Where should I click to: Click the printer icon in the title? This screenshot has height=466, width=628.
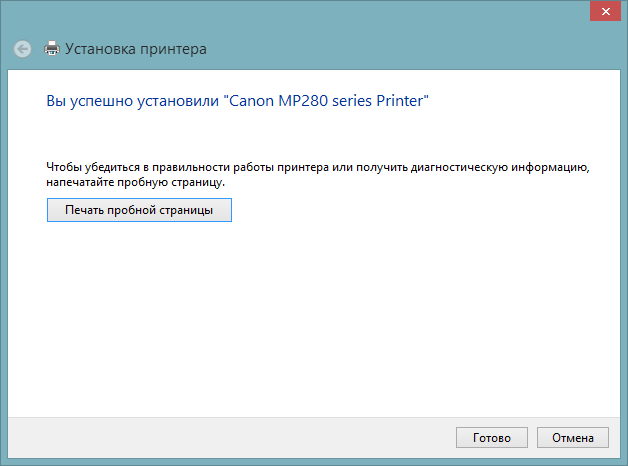click(53, 48)
